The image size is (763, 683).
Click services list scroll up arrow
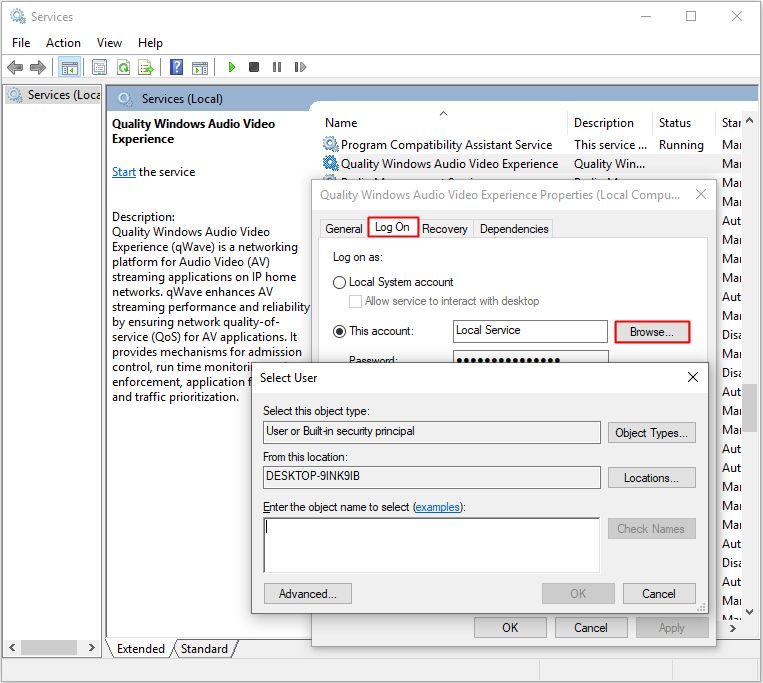(749, 120)
